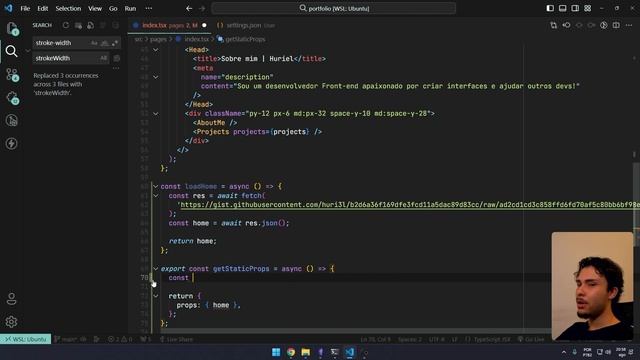The width and height of the screenshot is (640, 360).
Task: Switch to the settings.json tab
Action: 245,25
